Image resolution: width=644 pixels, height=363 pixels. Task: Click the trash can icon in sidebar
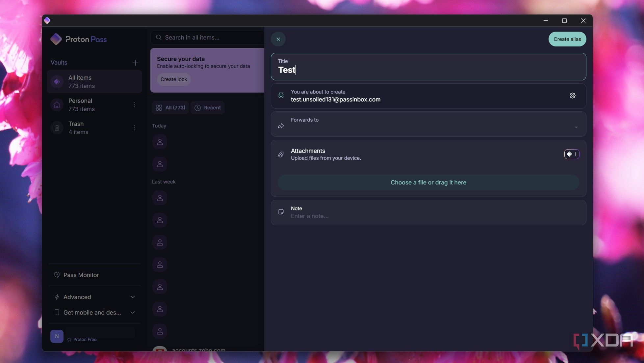click(57, 128)
